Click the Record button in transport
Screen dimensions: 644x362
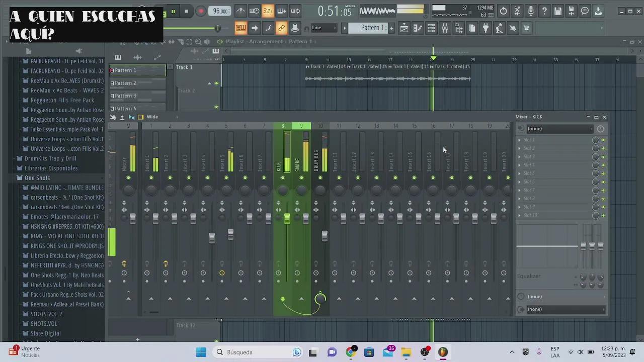[201, 11]
